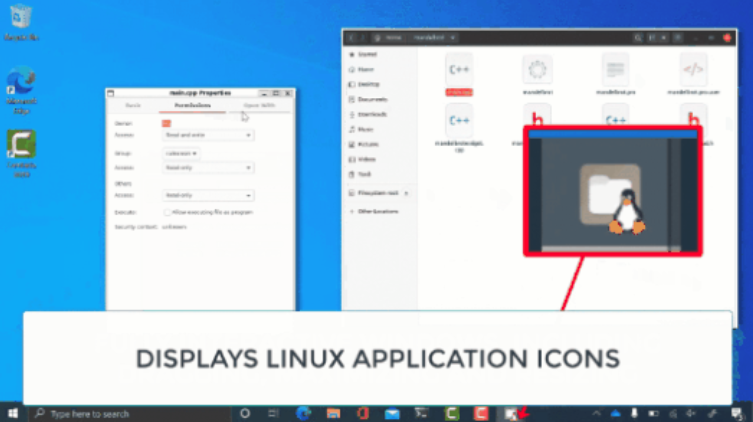This screenshot has width=753, height=422.
Task: Launch Edge from the taskbar
Action: point(303,413)
